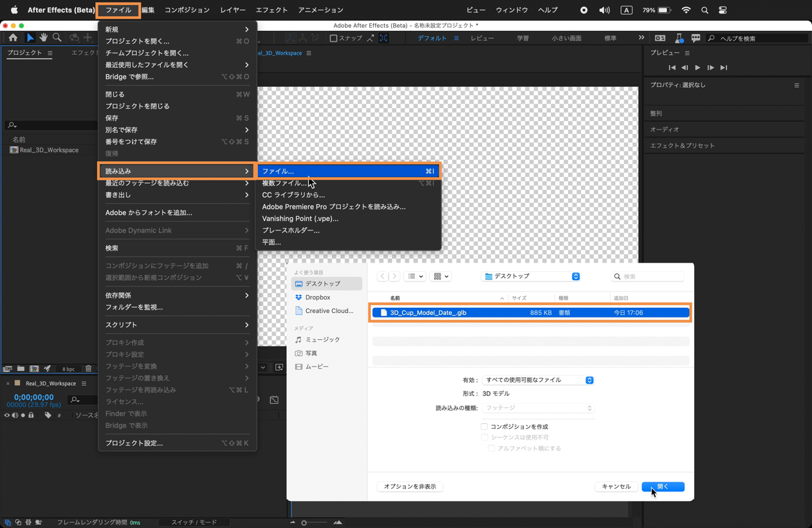Screen dimensions: 812x528
Task: Open the コンポジション menu
Action: 187,10
